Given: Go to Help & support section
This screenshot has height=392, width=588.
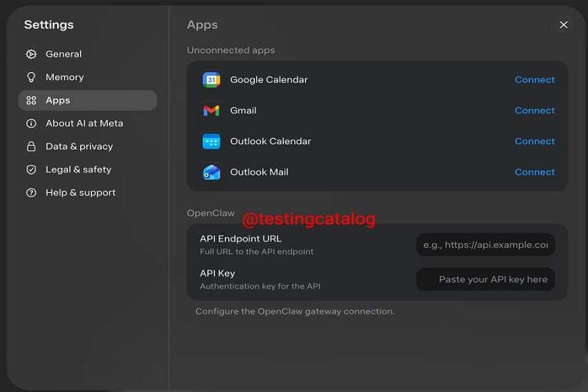Looking at the screenshot, I should tap(80, 193).
